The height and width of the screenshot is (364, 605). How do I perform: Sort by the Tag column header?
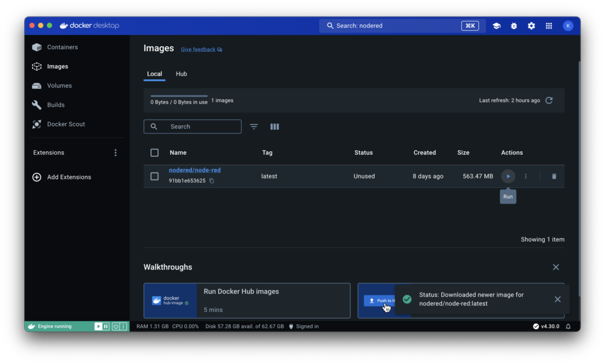pyautogui.click(x=267, y=153)
